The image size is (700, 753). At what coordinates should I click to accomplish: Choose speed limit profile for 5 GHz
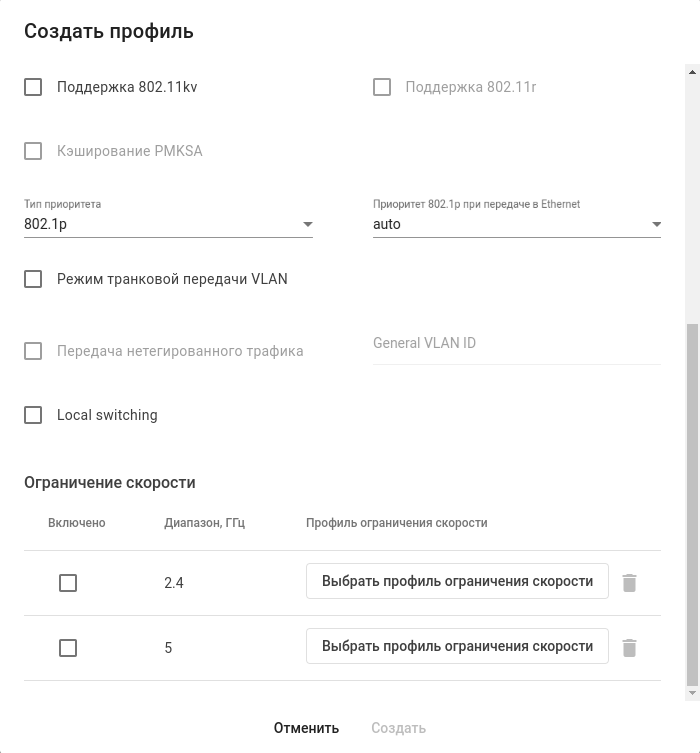coord(457,646)
